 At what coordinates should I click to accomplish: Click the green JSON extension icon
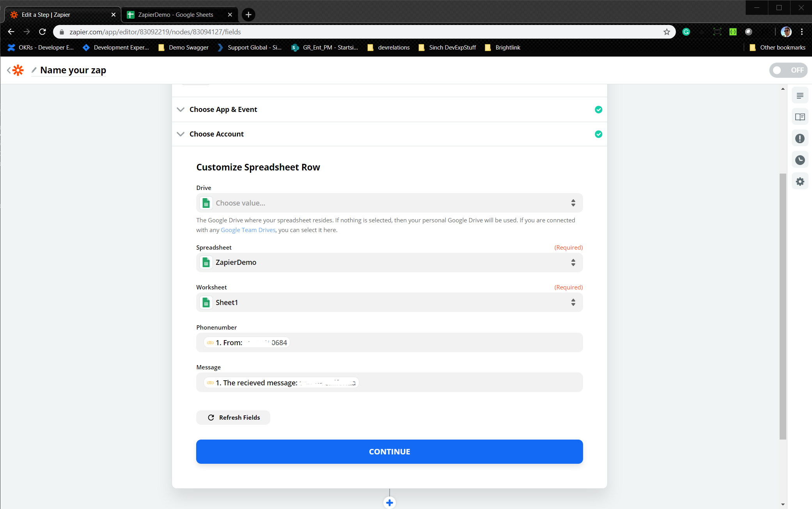click(733, 32)
